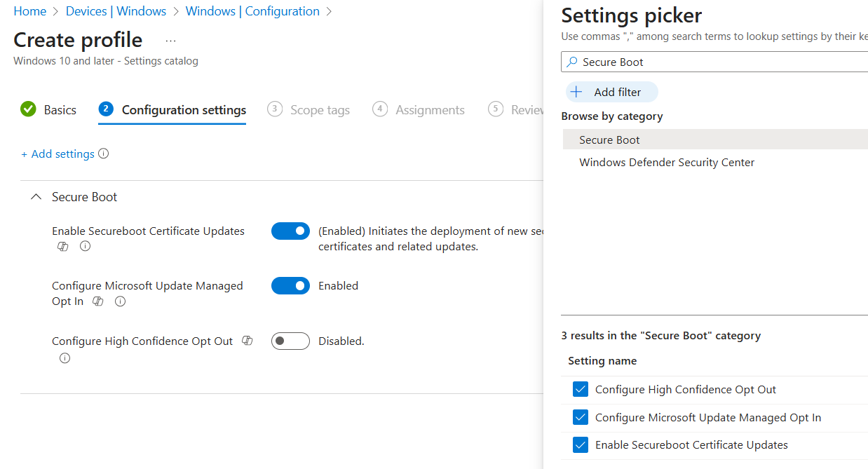Click info icon for Enable Secureboot Certificate Updates

click(x=86, y=247)
